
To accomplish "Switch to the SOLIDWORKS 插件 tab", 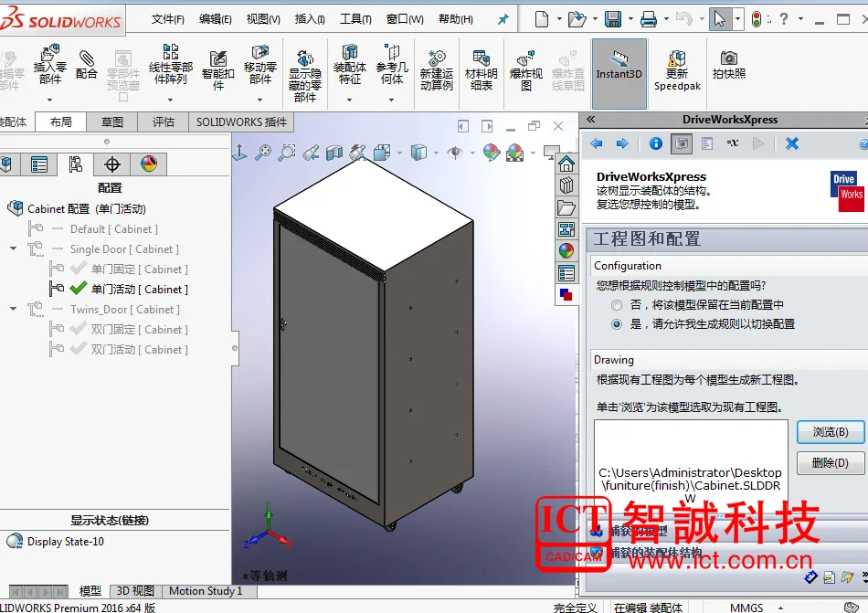I will [x=241, y=122].
